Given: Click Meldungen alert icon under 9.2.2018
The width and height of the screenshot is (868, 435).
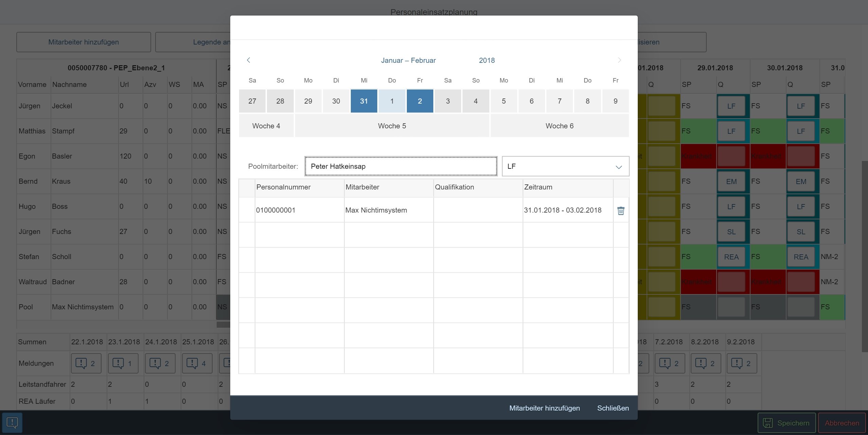Looking at the screenshot, I should 741,363.
